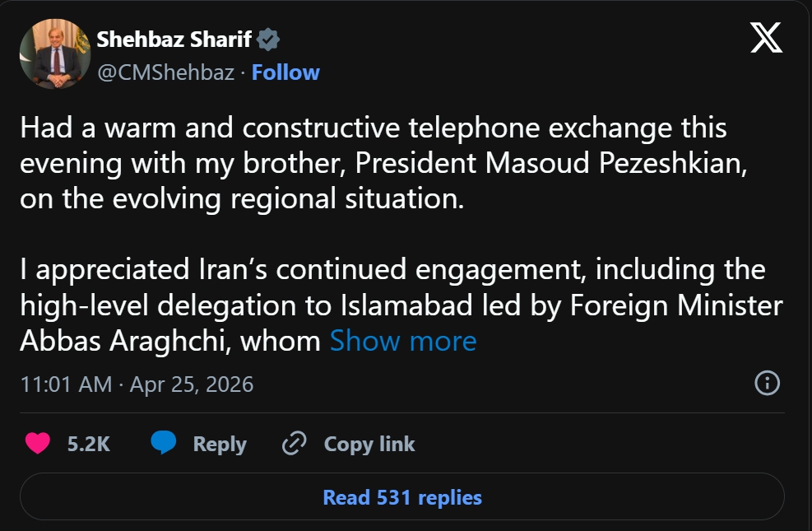This screenshot has width=812, height=531.
Task: Follow the @CMShehbaz account
Action: tap(285, 72)
